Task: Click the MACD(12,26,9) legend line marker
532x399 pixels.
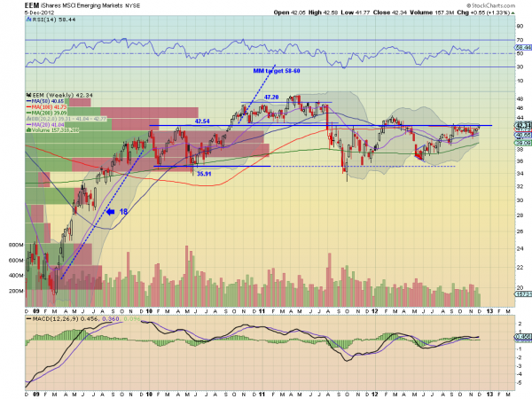Action: pos(29,319)
